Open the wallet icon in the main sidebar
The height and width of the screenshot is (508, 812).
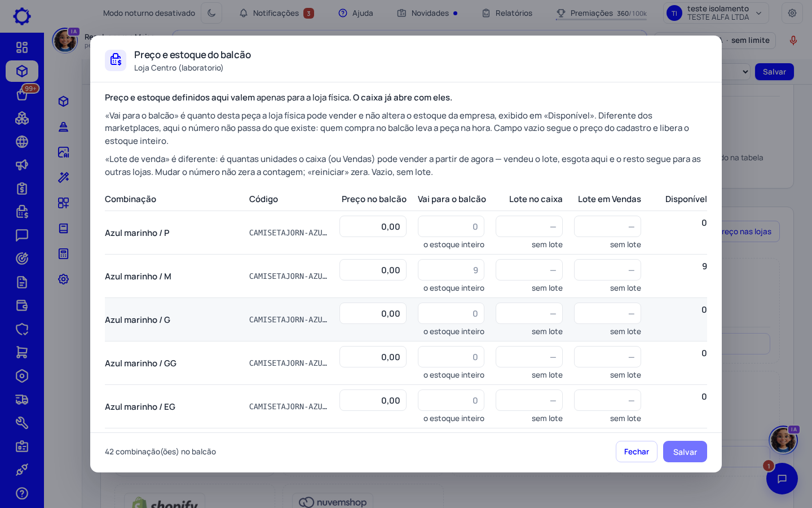point(22,305)
